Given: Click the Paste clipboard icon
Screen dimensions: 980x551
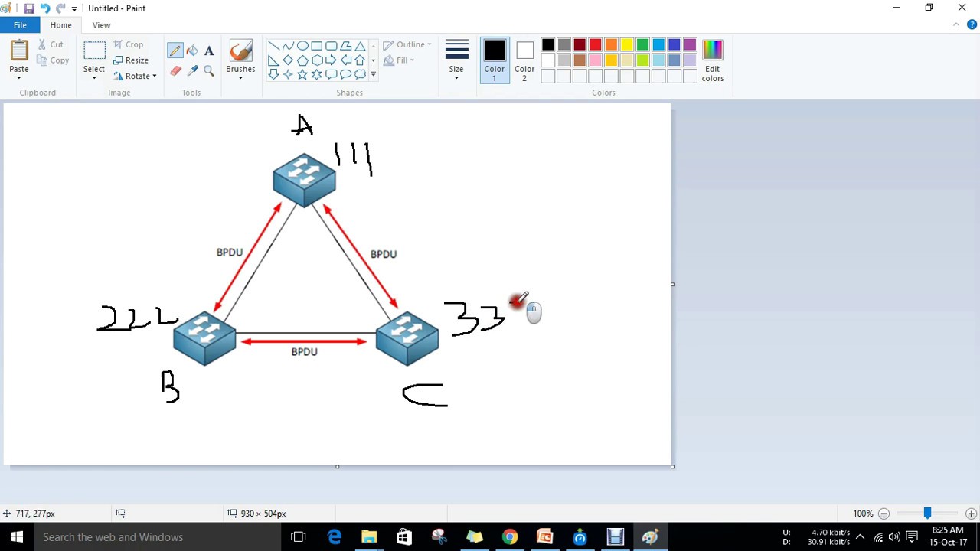Looking at the screenshot, I should point(19,51).
